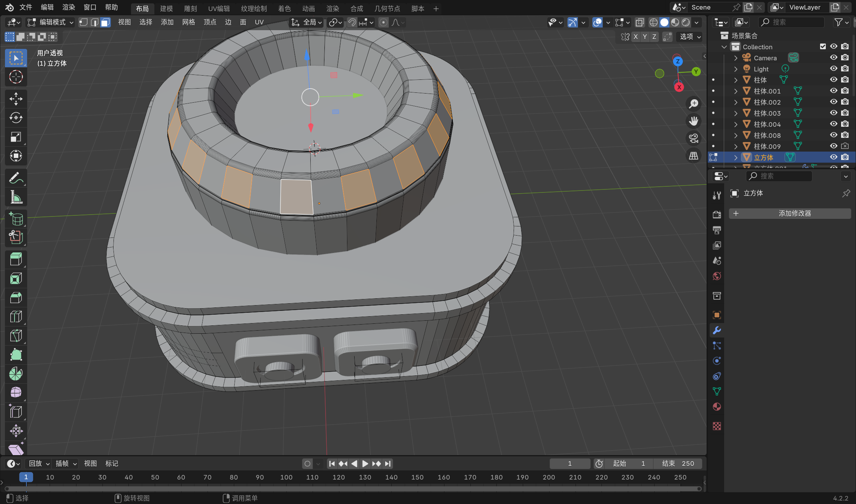Screen dimensions: 856x504
Task: Pick the Annotate pencil tool
Action: pos(16,178)
